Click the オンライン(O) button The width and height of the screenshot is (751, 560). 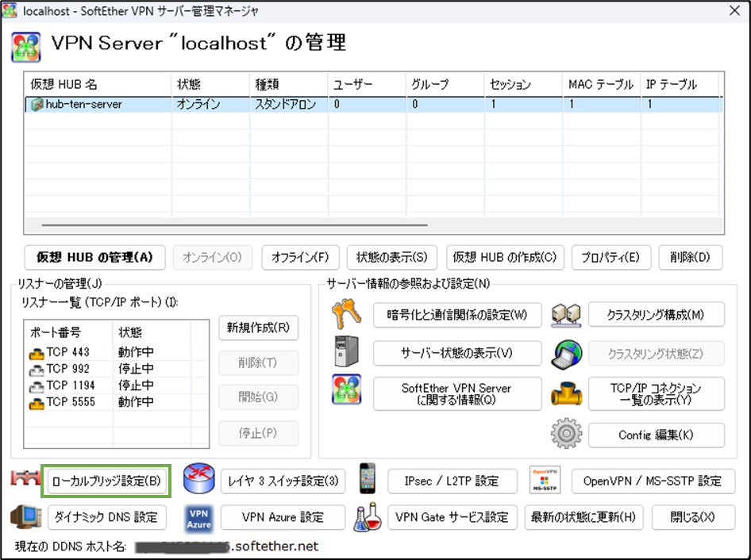212,258
